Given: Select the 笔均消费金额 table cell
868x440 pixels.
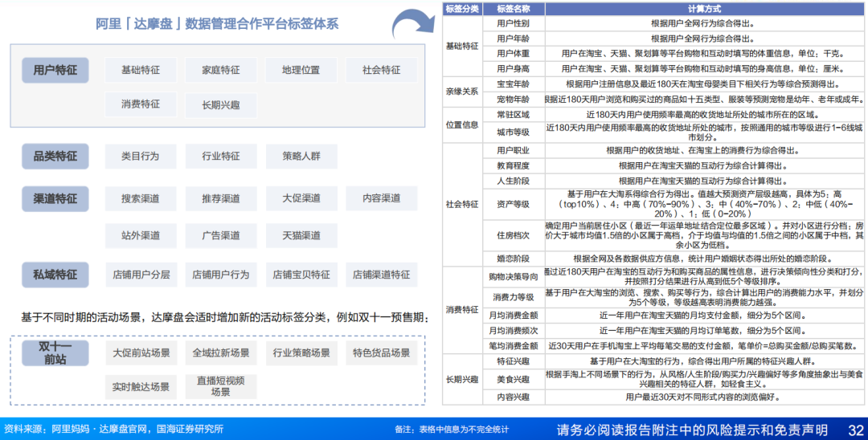Looking at the screenshot, I should (513, 346).
